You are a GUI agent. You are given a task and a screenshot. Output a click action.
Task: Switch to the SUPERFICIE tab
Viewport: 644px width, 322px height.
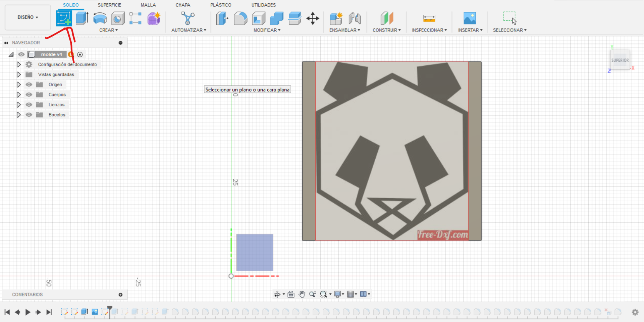(109, 5)
